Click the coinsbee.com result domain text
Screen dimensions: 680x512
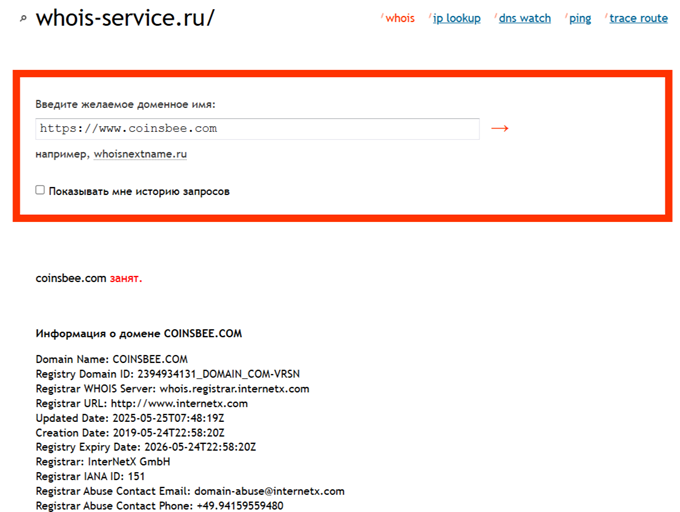pos(70,278)
